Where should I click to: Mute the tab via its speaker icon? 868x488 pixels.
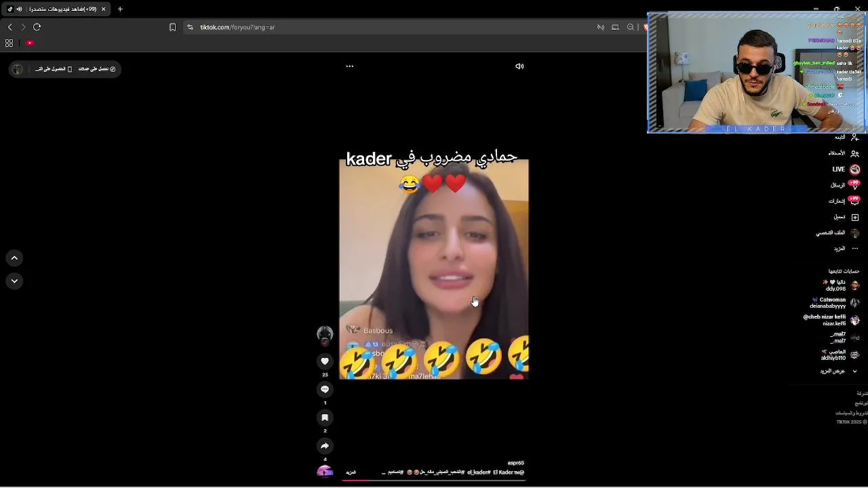19,9
